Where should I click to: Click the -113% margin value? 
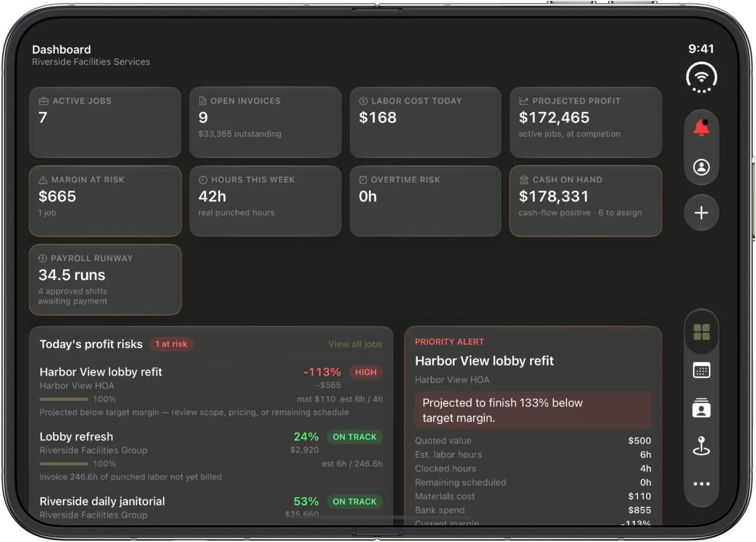pos(322,372)
